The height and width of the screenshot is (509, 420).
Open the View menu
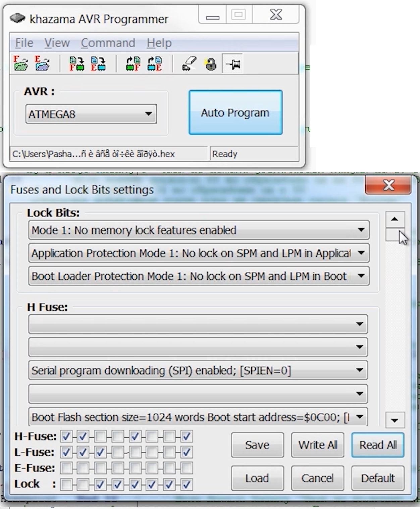pos(57,43)
